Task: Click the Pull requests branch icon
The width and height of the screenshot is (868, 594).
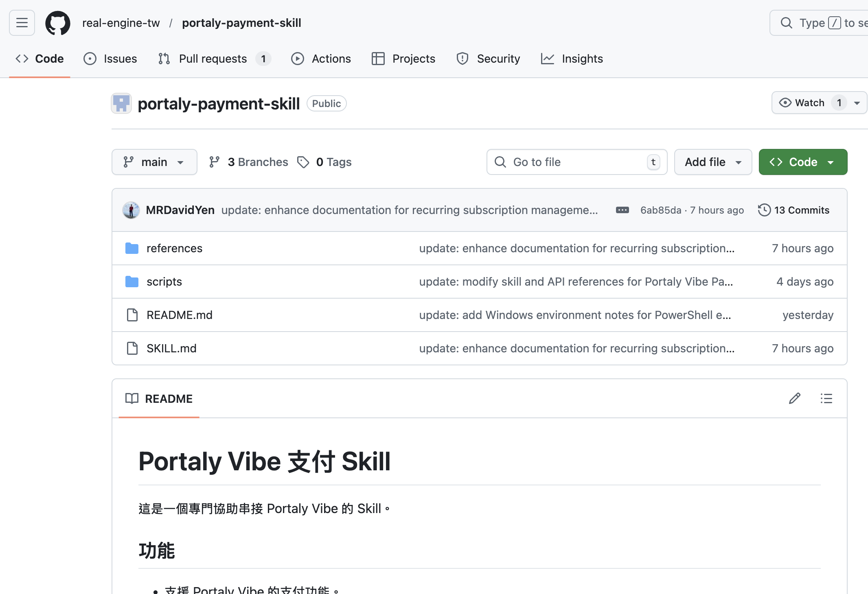Action: pyautogui.click(x=164, y=59)
